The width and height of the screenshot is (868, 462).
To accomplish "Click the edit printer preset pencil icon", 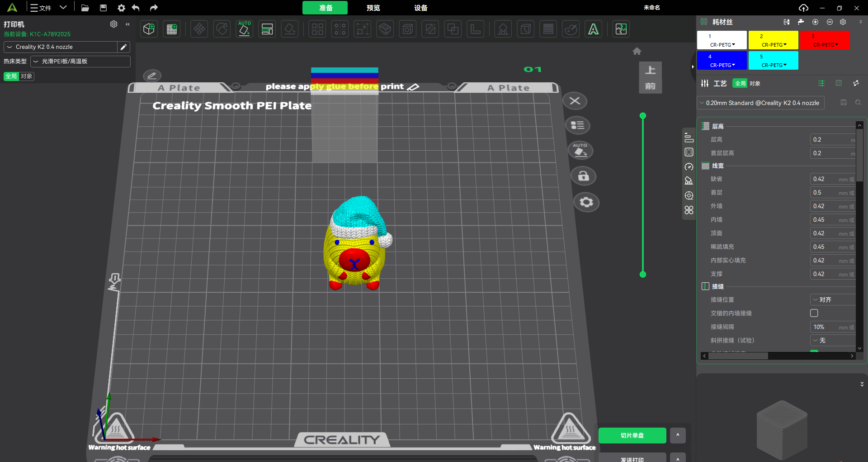I will [x=123, y=47].
